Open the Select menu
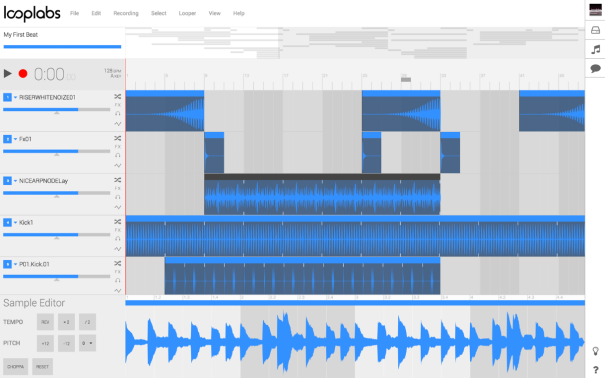Image resolution: width=605 pixels, height=378 pixels. (159, 13)
